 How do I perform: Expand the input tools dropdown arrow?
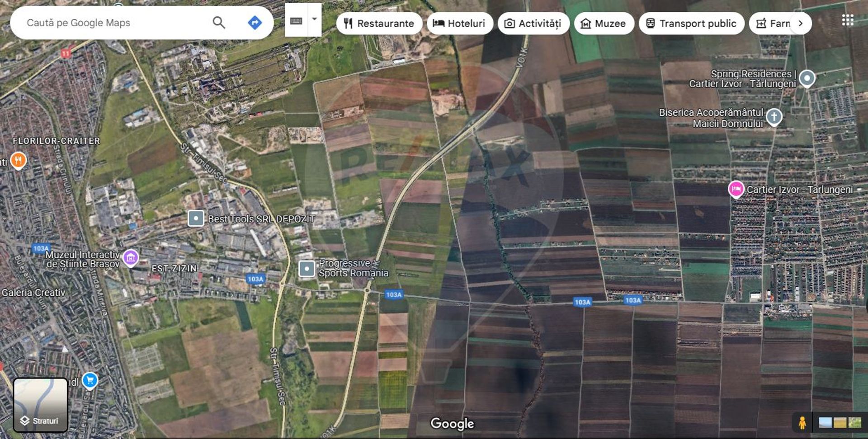(x=315, y=20)
